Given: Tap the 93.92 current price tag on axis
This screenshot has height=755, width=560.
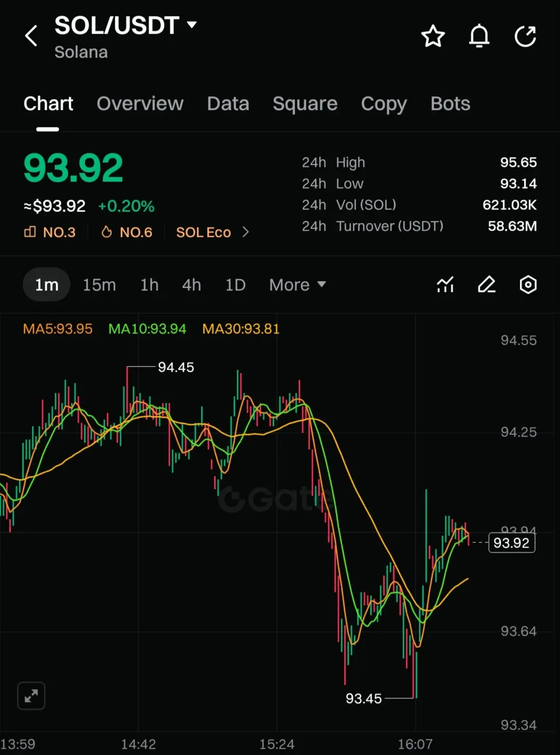Looking at the screenshot, I should coord(511,542).
